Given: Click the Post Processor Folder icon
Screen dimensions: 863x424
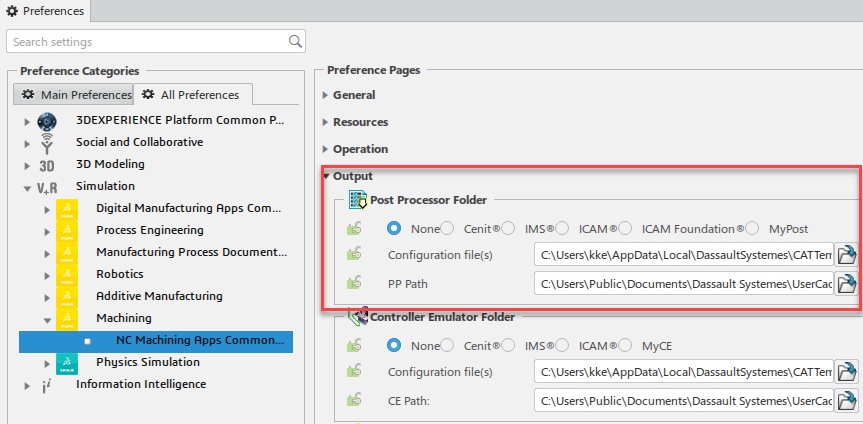Looking at the screenshot, I should [358, 200].
